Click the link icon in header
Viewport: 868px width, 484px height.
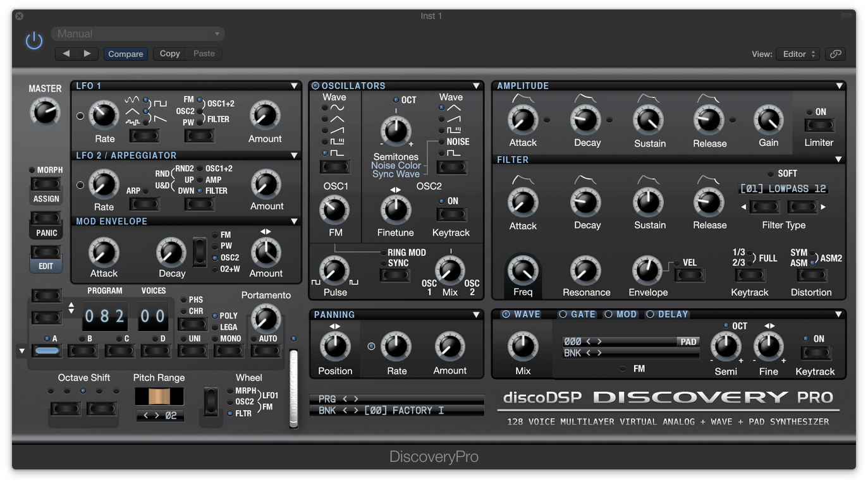835,54
